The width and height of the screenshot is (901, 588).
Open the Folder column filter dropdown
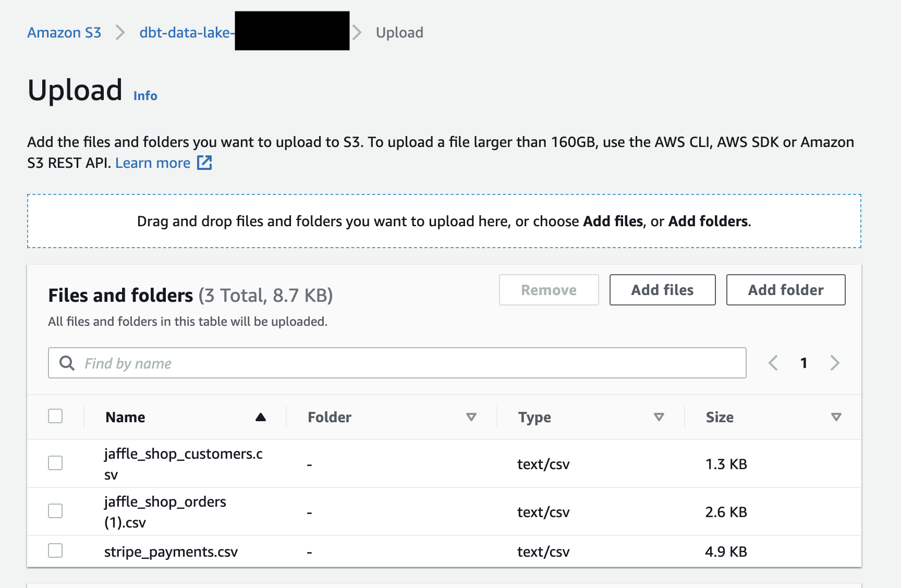471,417
